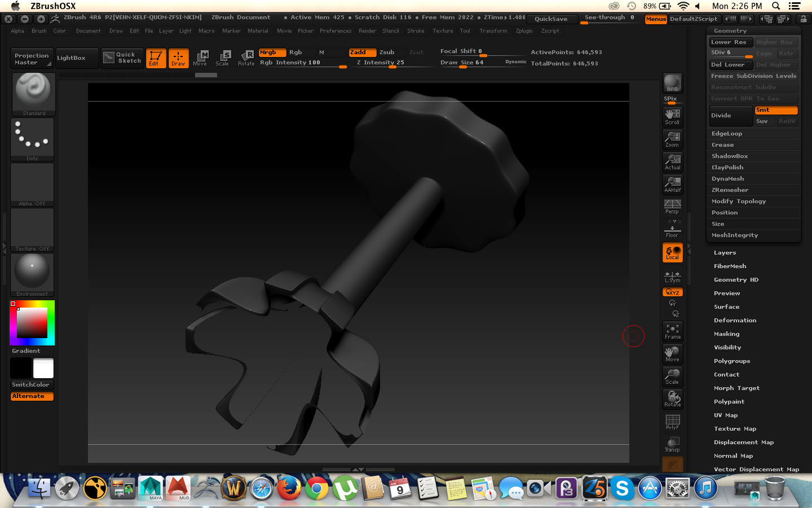Expand the Polygroups subpalette
This screenshot has width=812, height=508.
click(732, 361)
